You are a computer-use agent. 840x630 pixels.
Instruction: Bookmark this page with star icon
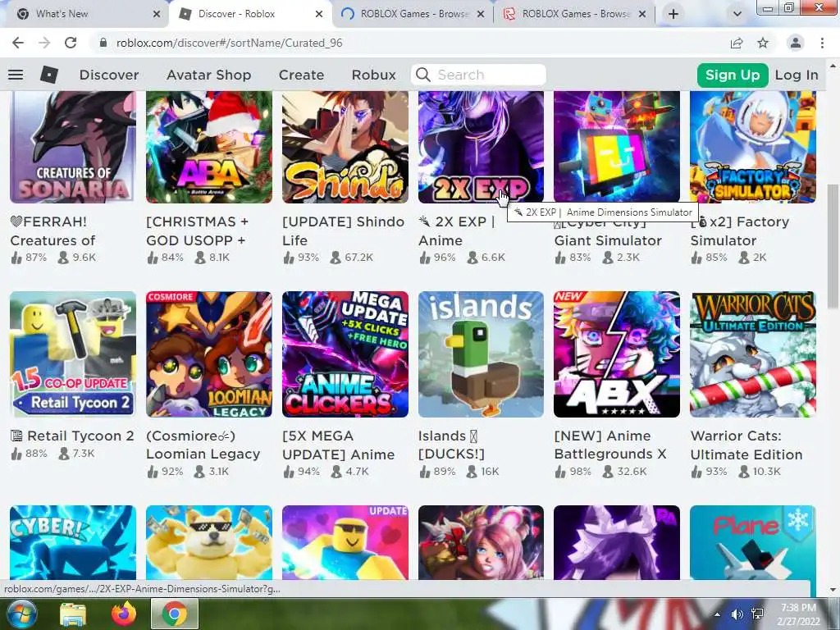(763, 43)
